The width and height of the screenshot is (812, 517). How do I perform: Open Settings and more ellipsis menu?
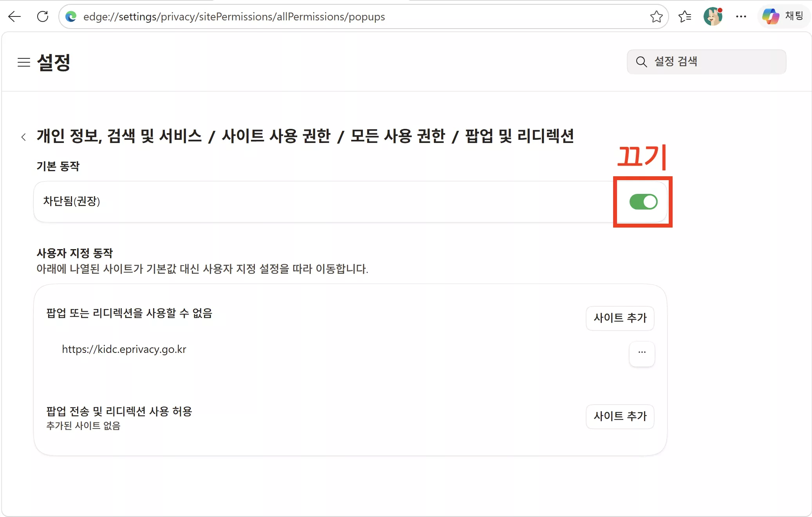click(741, 16)
